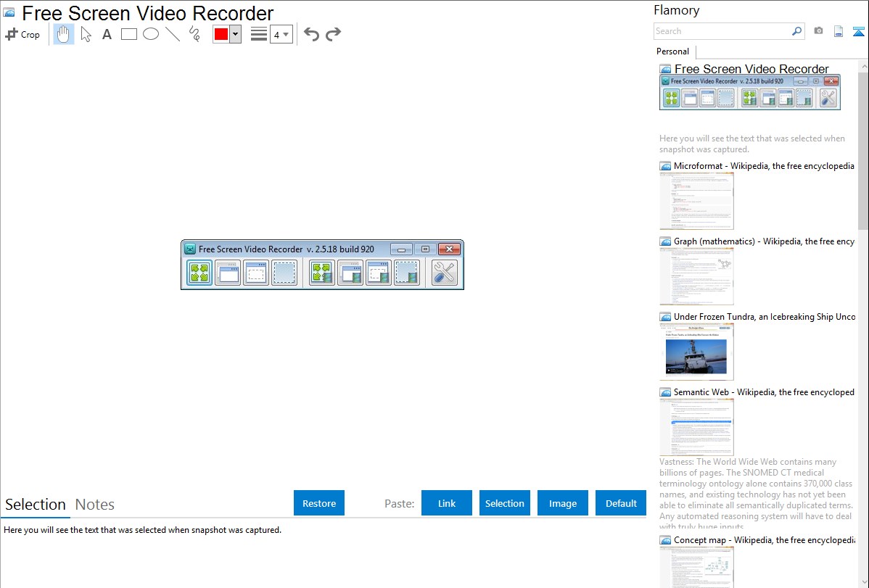Image resolution: width=869 pixels, height=588 pixels.
Task: Click the Selection paste button
Action: pyautogui.click(x=504, y=503)
